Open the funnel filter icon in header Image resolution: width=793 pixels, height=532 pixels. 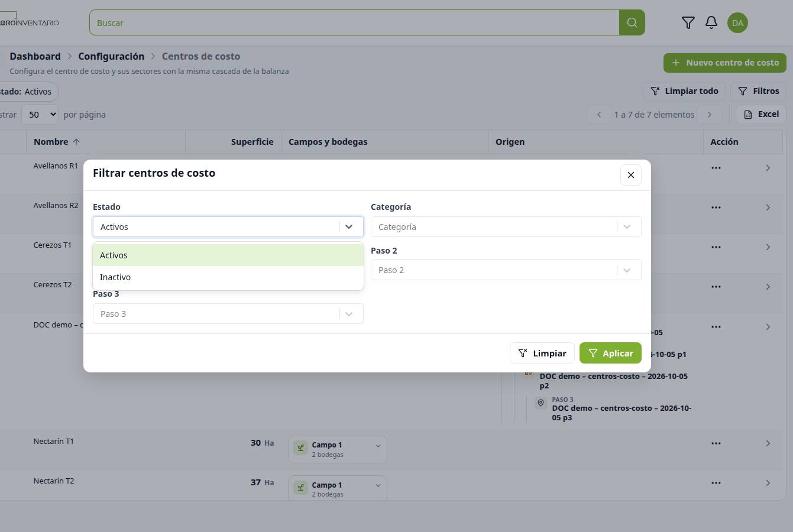tap(688, 23)
